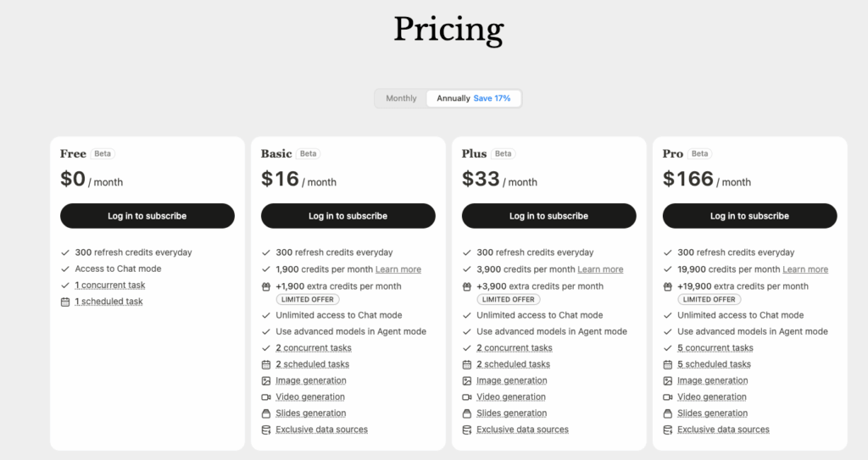Click the video camera icon in Plus plan
Viewport: 868px width, 460px height.
coord(467,397)
